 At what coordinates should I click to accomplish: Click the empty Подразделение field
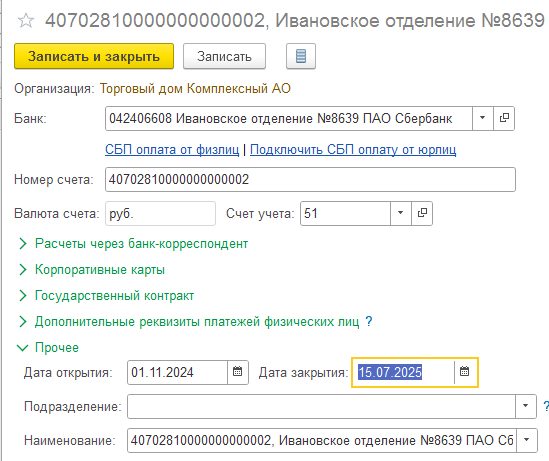coord(321,406)
